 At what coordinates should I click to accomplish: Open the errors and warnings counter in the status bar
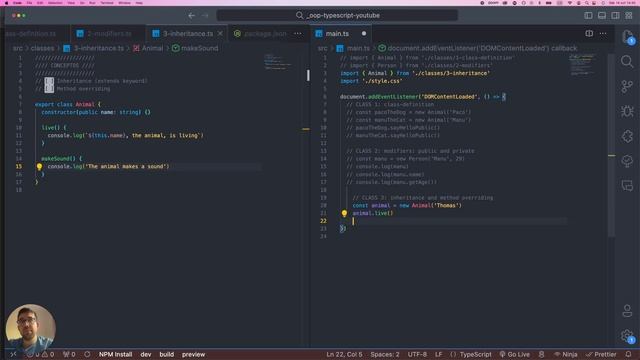pyautogui.click(x=40, y=354)
